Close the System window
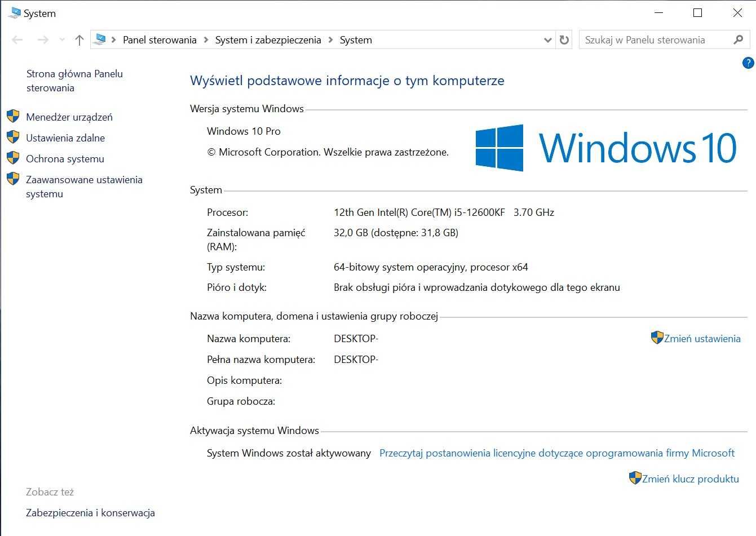The image size is (756, 536). (737, 13)
